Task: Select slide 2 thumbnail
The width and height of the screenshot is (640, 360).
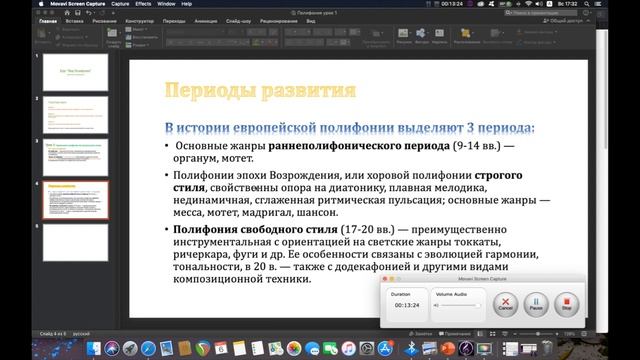Action: coord(76,115)
